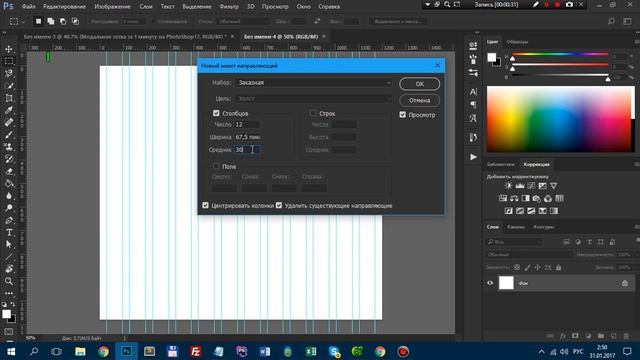The height and width of the screenshot is (360, 640).
Task: Select the Brush tool
Action: click(9, 135)
